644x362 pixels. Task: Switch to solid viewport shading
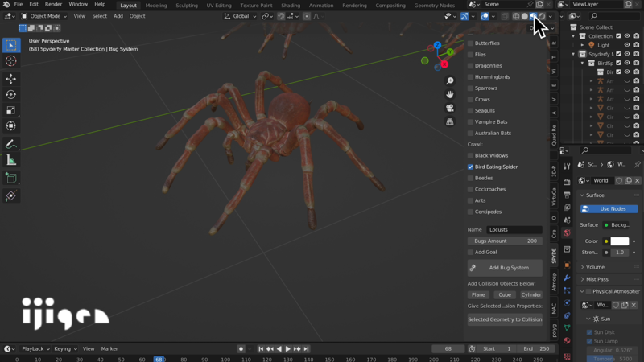pyautogui.click(x=525, y=16)
